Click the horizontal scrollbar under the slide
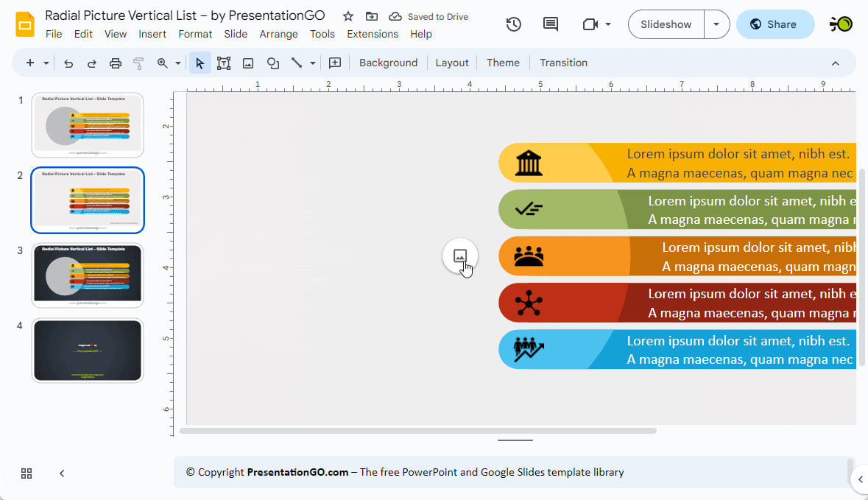 coord(418,431)
